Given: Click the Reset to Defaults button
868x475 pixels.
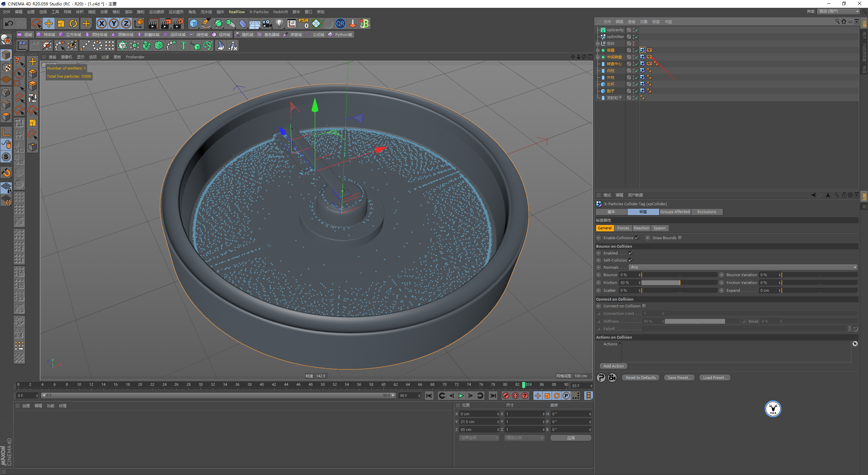Looking at the screenshot, I should (640, 378).
